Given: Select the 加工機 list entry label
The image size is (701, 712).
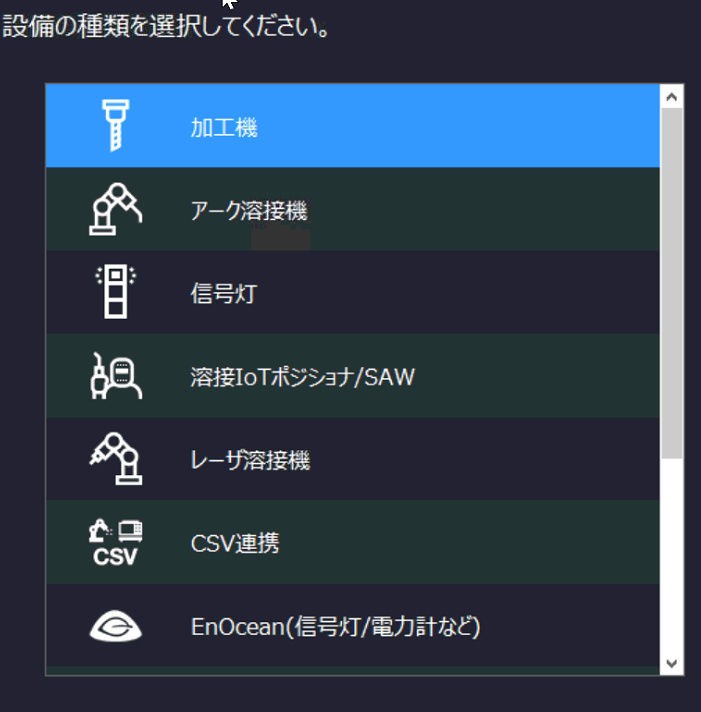Looking at the screenshot, I should (x=224, y=128).
